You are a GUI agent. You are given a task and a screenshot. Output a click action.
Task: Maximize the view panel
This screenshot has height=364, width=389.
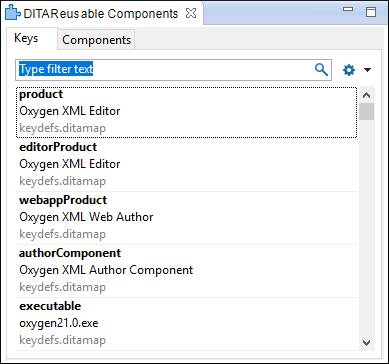[x=371, y=12]
